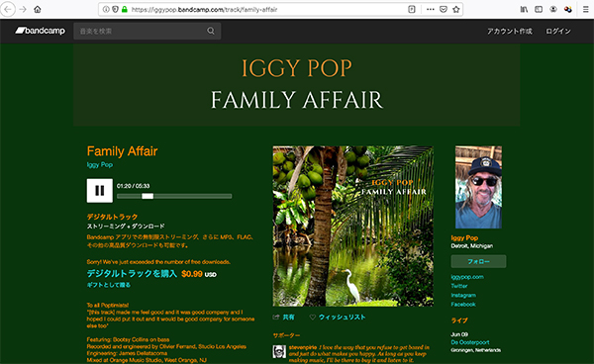
Task: Bookmark this page with star icon
Action: 456,10
